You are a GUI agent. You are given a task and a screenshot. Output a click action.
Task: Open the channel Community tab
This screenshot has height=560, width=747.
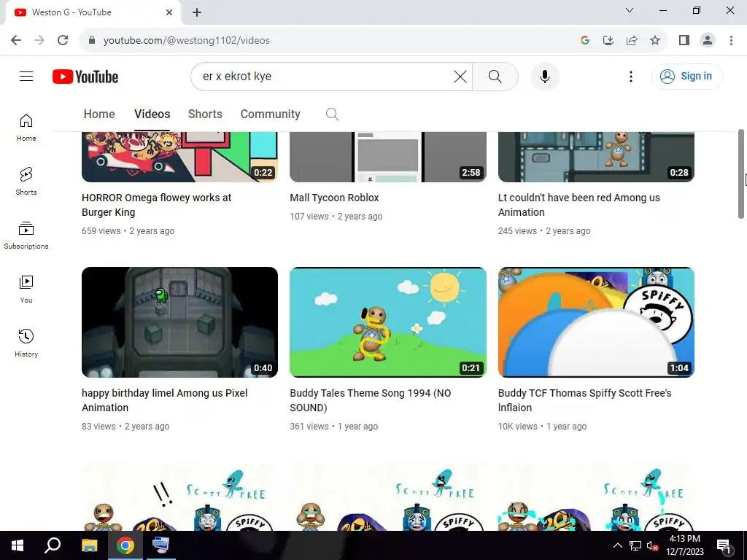(x=270, y=114)
